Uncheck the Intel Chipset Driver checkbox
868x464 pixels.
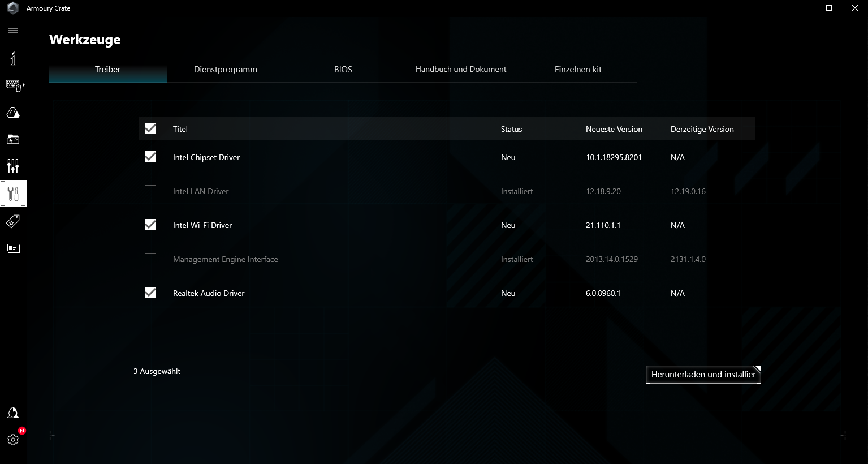click(x=150, y=157)
